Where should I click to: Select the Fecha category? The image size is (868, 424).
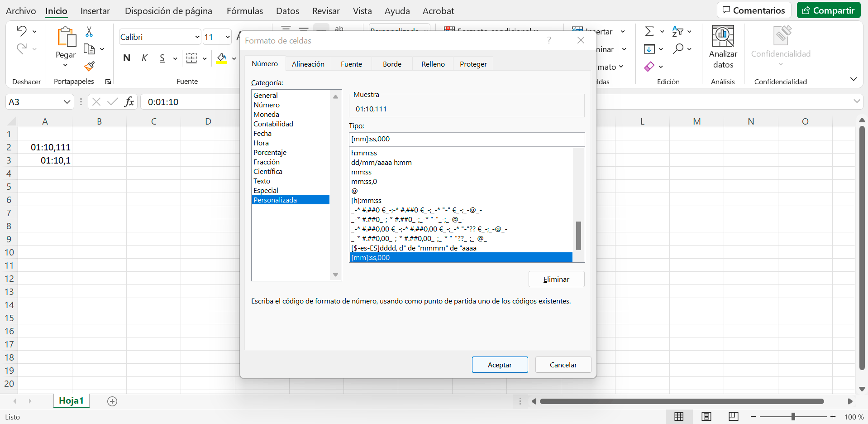click(291, 134)
